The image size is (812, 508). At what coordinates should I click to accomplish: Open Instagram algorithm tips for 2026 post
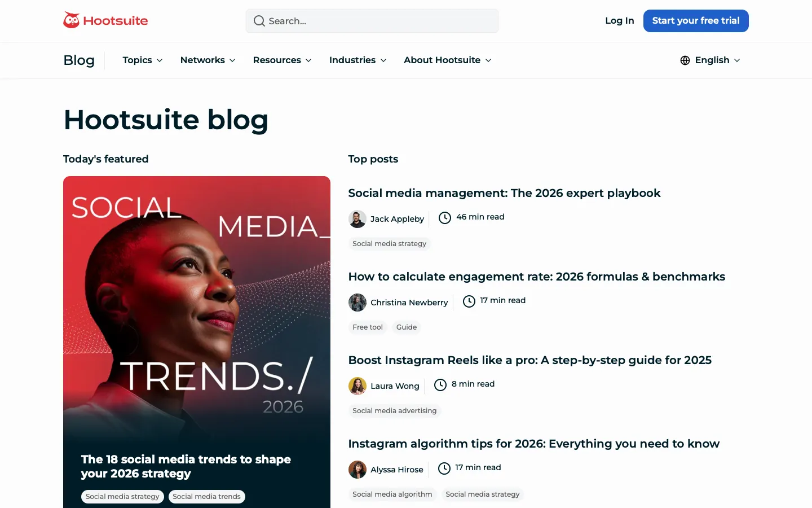[534, 444]
